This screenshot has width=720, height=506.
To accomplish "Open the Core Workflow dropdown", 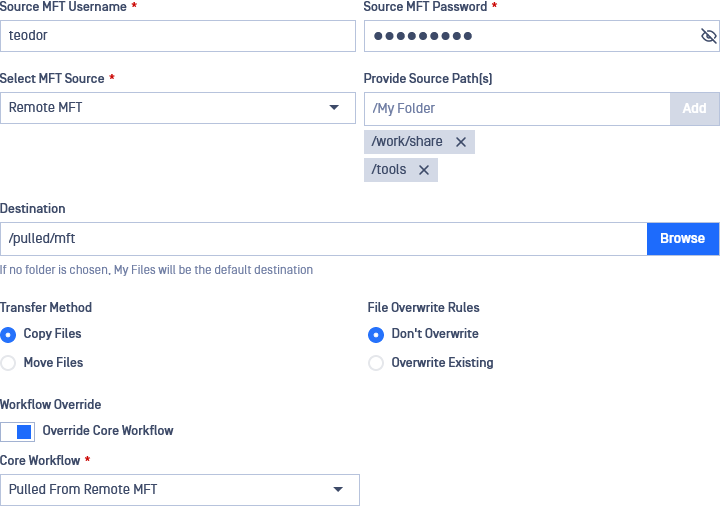I will tap(180, 489).
